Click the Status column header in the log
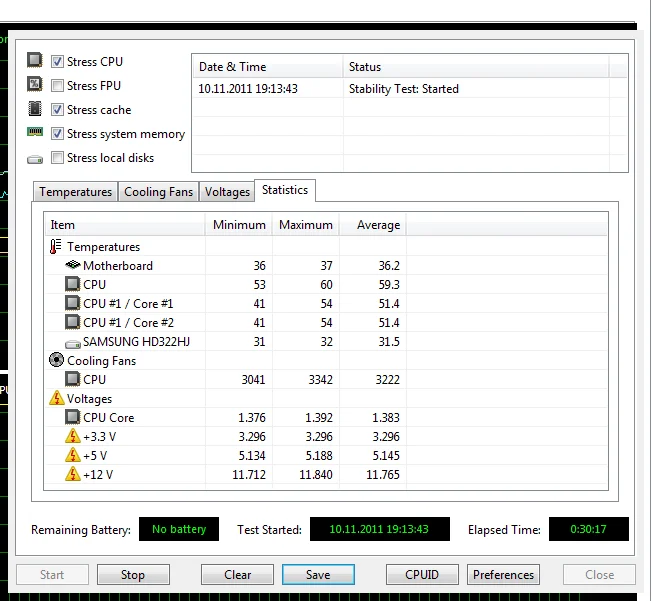 (x=476, y=67)
